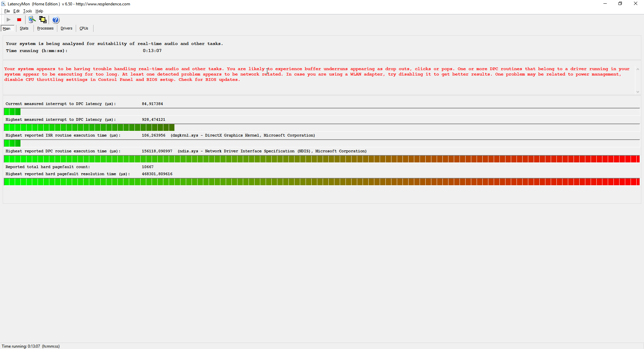Viewport: 644px width, 349px height.
Task: Click hard pagefault count 10667
Action: click(x=148, y=167)
